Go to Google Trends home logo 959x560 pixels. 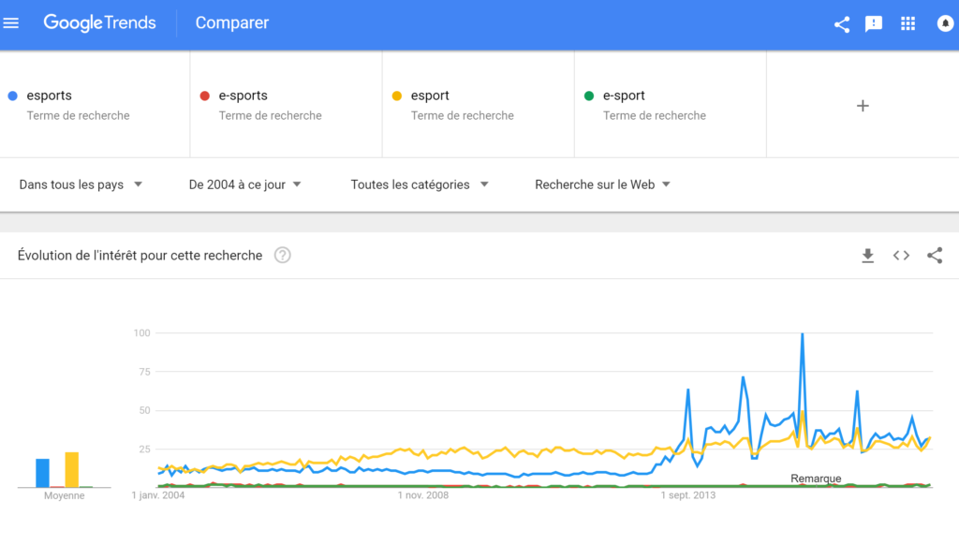coord(99,23)
